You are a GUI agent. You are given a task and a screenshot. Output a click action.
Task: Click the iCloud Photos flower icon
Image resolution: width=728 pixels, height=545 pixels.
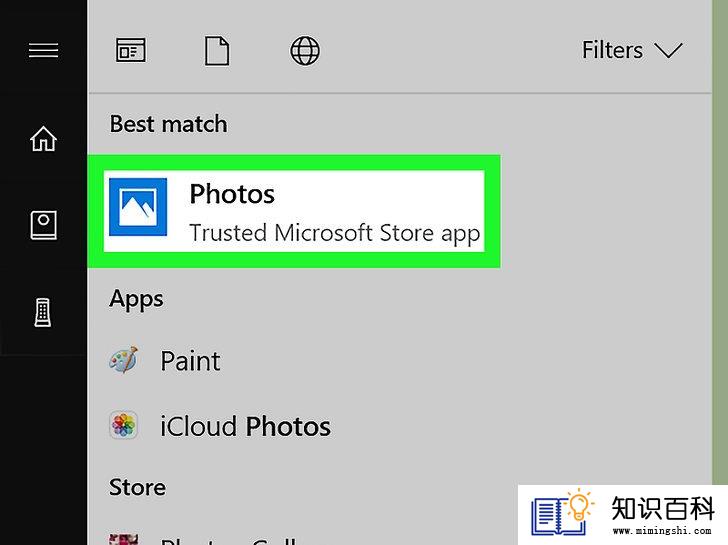124,425
